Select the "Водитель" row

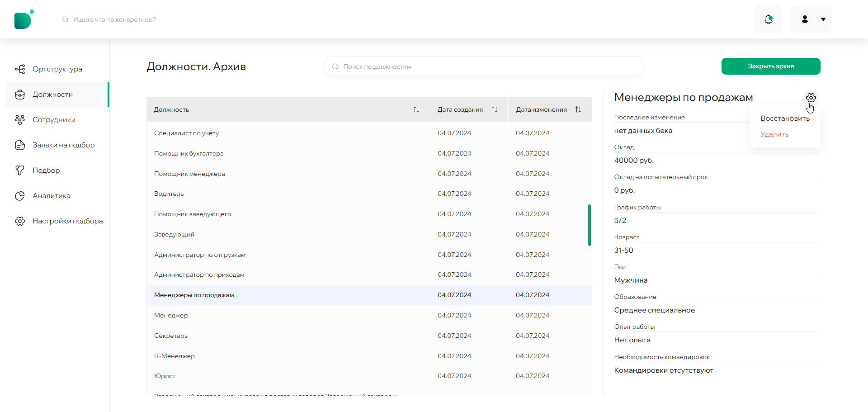[369, 194]
